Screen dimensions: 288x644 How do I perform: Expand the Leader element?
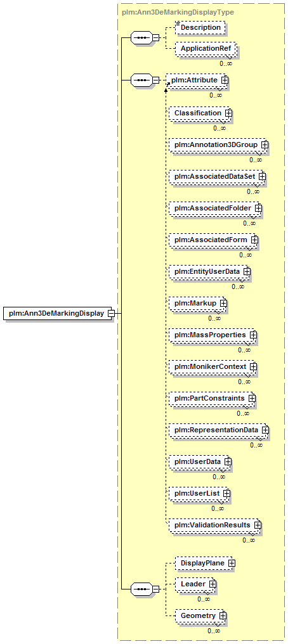click(x=213, y=584)
